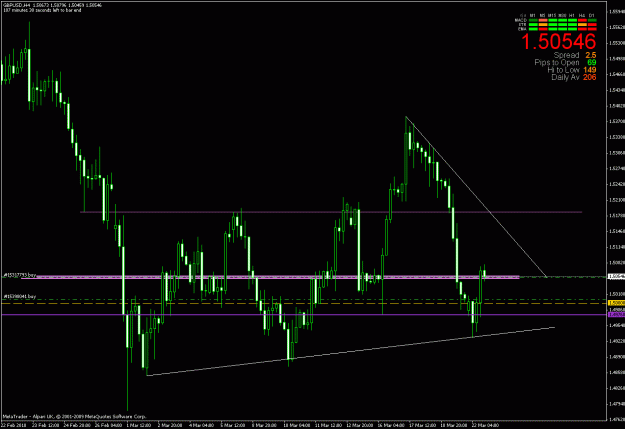Click the Spread value 2.5

click(x=591, y=55)
